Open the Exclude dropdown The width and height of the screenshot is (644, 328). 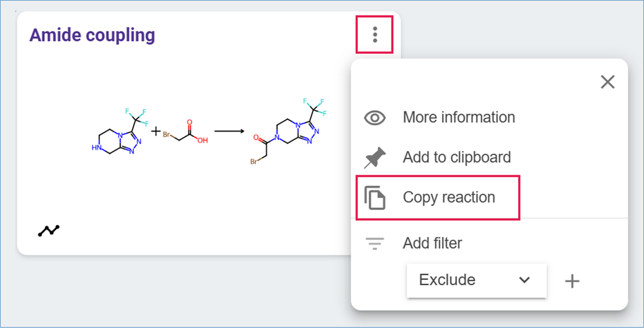[476, 280]
